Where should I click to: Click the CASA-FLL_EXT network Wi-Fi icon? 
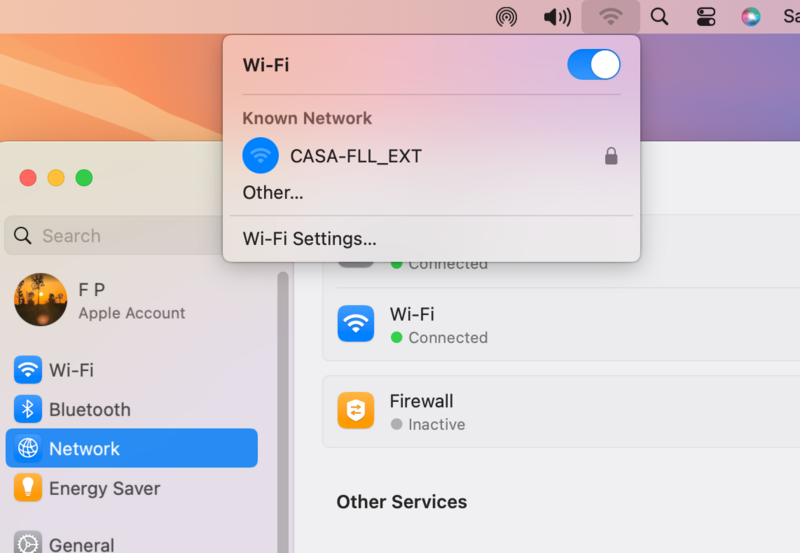pyautogui.click(x=260, y=156)
